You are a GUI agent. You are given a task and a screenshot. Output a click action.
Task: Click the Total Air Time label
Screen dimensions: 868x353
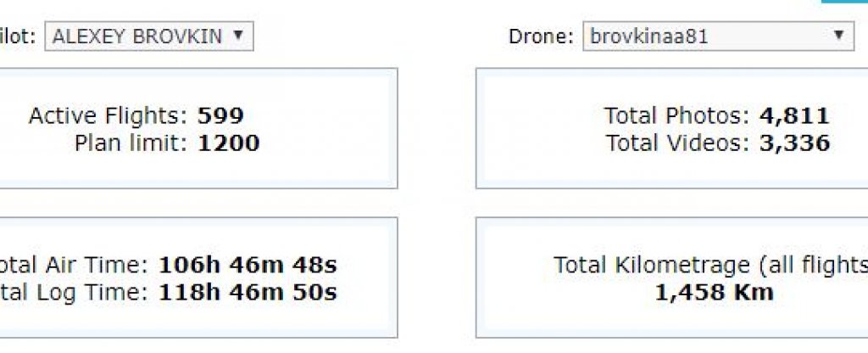(x=76, y=266)
